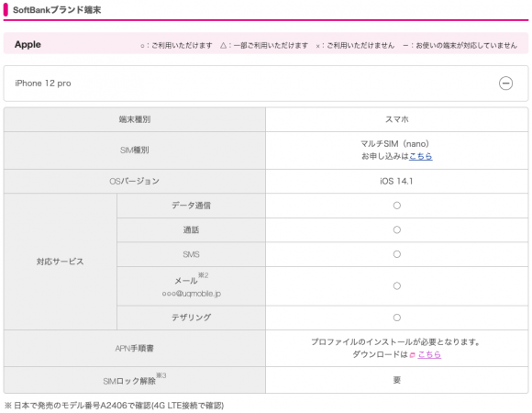Image resolution: width=532 pixels, height=413 pixels.
Task: Click the テザリング label
Action: click(x=191, y=318)
